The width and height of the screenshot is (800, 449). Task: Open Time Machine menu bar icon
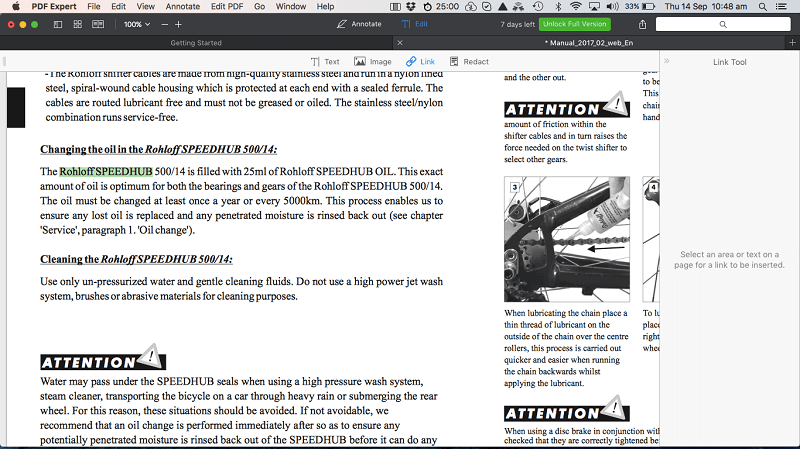click(x=538, y=7)
